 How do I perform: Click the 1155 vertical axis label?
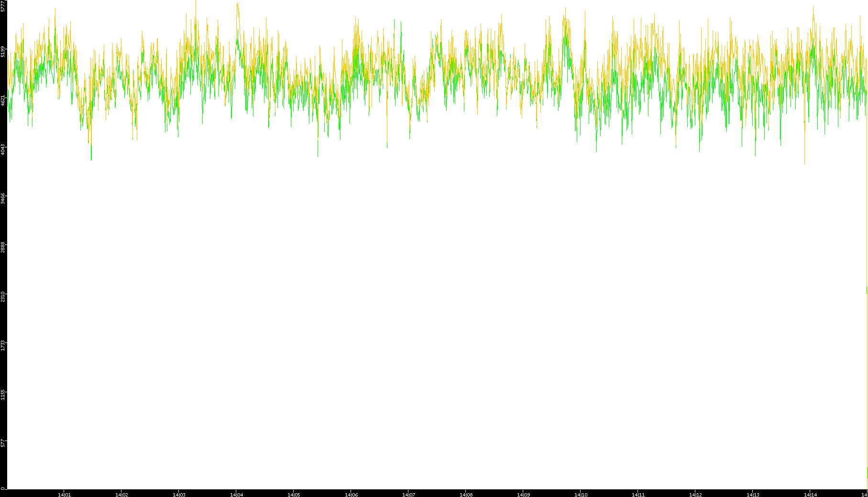(x=3, y=395)
